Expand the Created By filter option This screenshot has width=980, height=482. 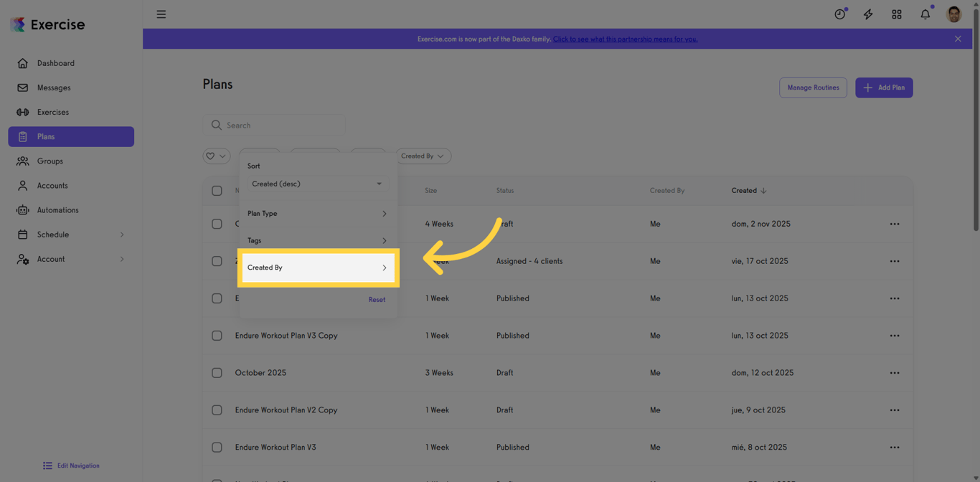coord(317,268)
